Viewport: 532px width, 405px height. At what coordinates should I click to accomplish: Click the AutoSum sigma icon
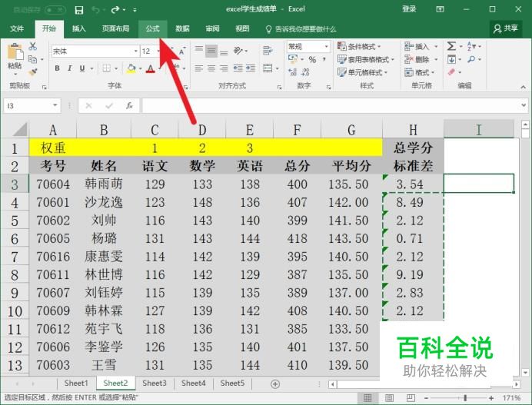(x=451, y=46)
